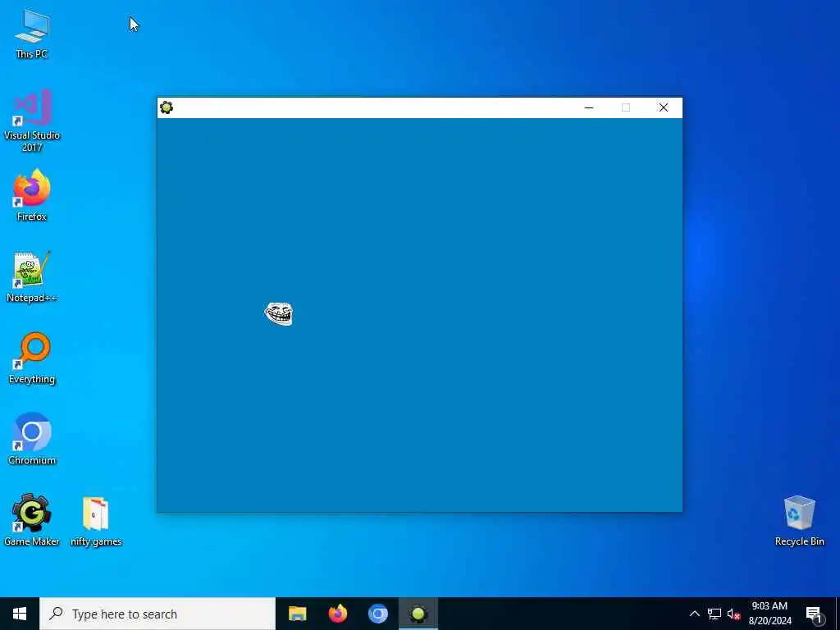Viewport: 840px width, 630px height.
Task: Click the game window's title bar gear icon
Action: [x=167, y=107]
